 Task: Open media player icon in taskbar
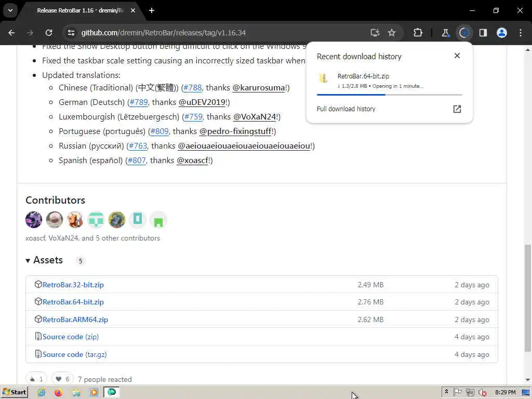point(94,393)
